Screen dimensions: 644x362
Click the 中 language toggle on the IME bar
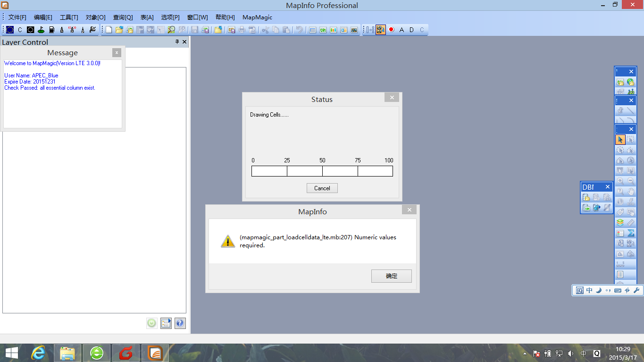[x=589, y=290]
